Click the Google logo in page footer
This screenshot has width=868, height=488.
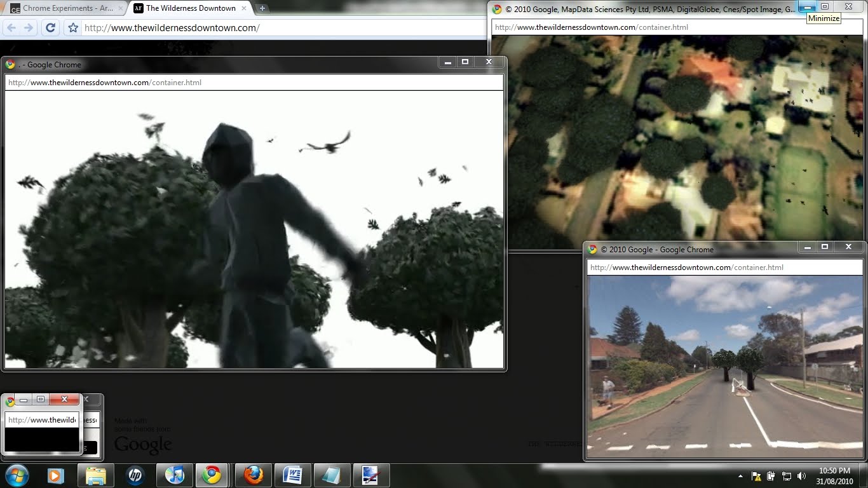click(x=143, y=444)
